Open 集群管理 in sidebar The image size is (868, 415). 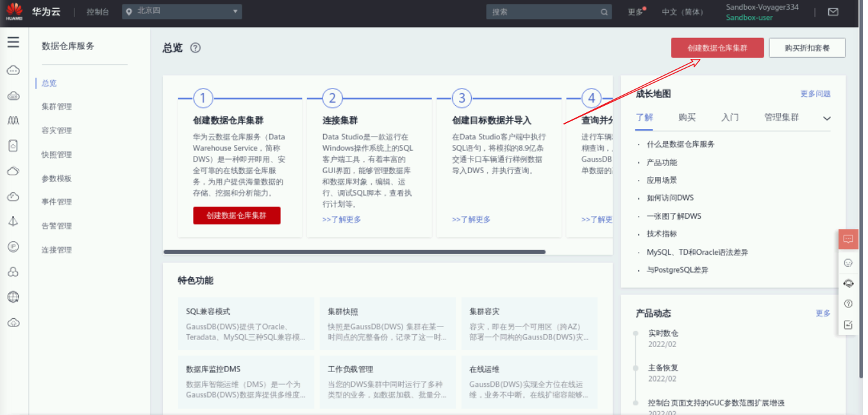[x=57, y=107]
